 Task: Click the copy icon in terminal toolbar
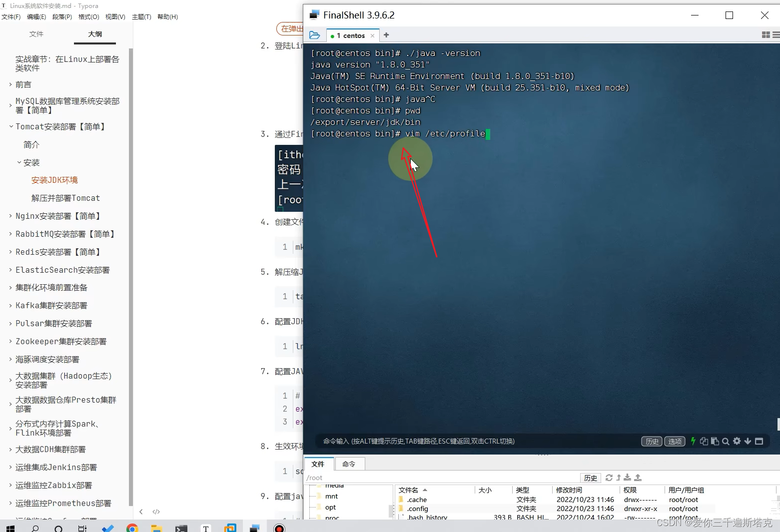(x=704, y=441)
